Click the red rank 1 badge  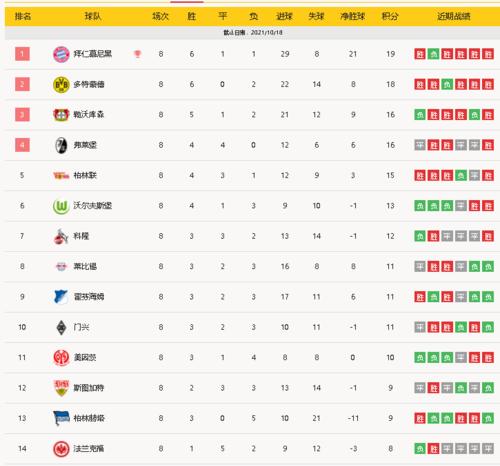point(22,54)
